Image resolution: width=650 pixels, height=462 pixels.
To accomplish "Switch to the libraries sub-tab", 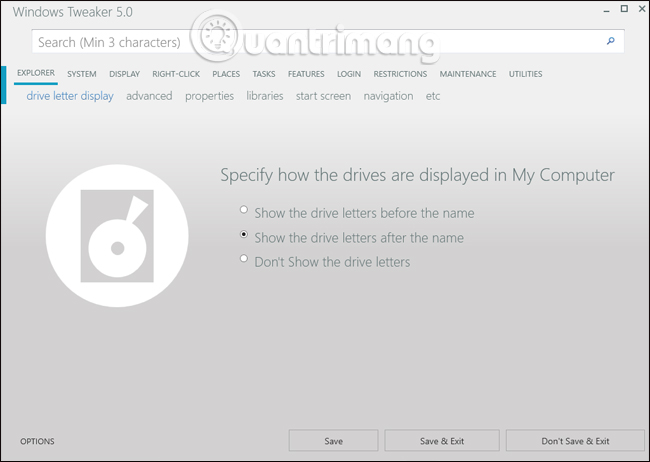I will point(264,96).
